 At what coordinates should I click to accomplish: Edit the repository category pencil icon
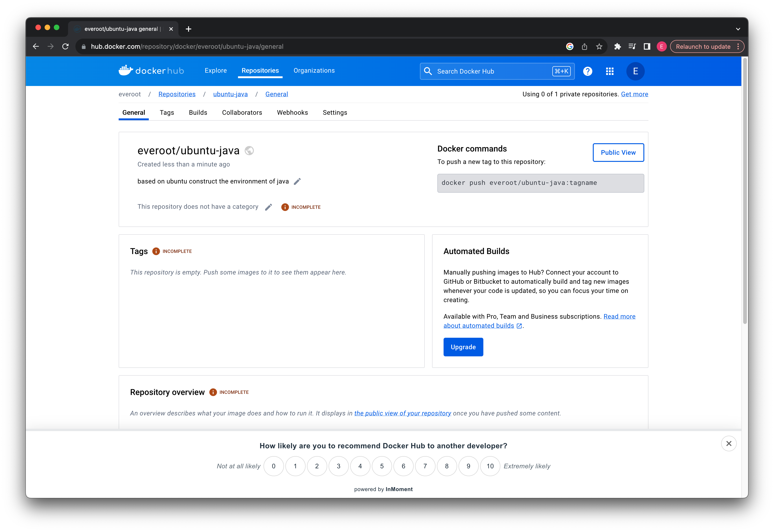268,207
